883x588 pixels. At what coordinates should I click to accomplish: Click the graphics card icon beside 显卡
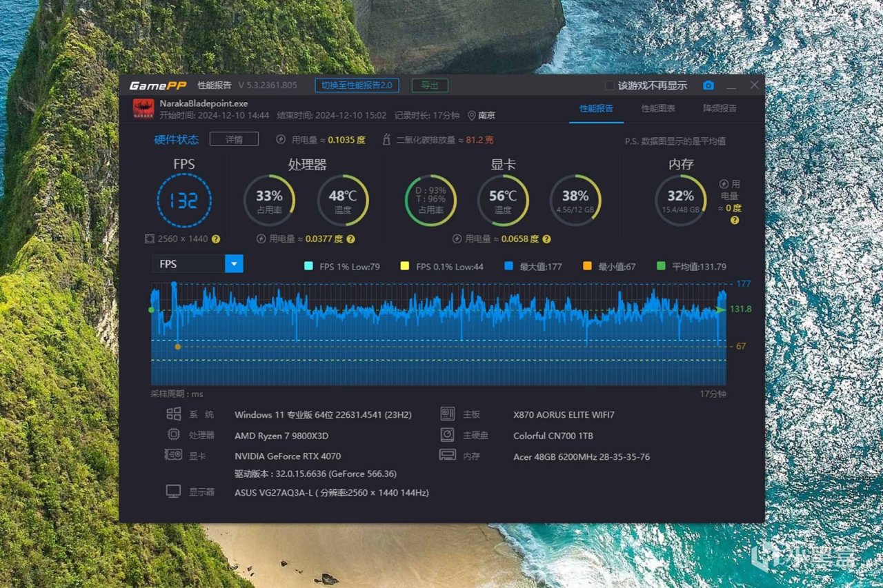[x=173, y=455]
